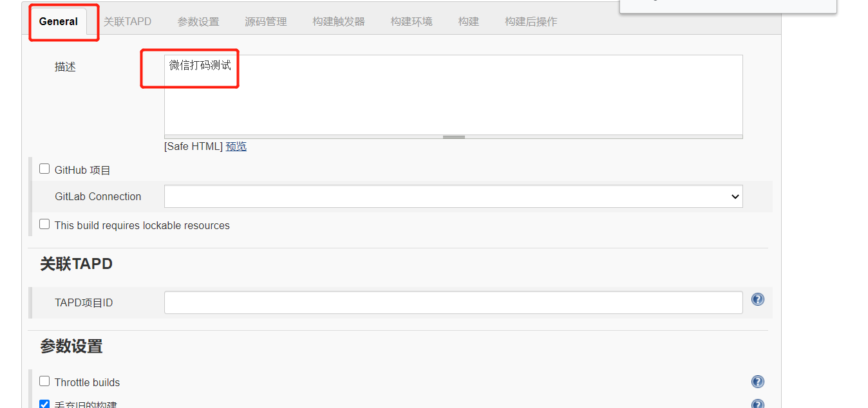Viewport: 868px width, 408px height.
Task: Go to the 关联TAPD tab
Action: coord(127,21)
